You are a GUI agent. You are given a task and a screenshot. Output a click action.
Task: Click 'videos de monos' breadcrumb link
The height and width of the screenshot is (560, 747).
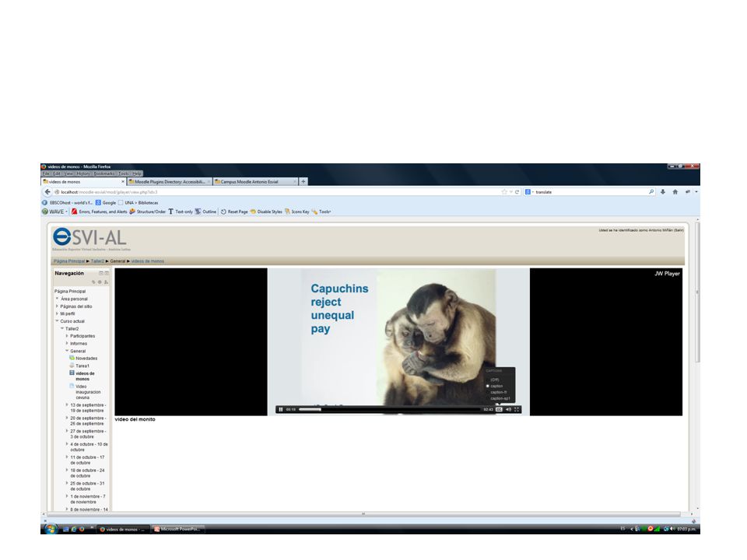[147, 261]
